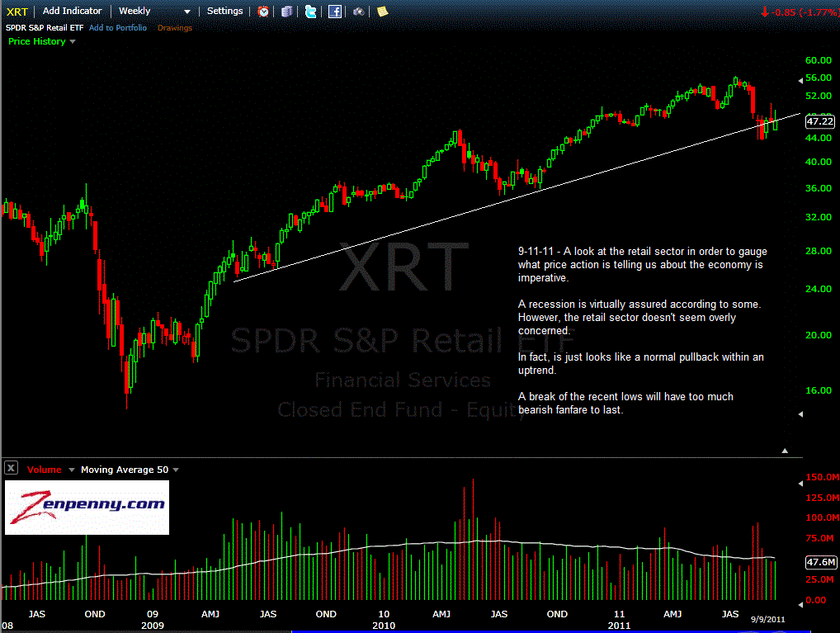Share the chart via the Facebook icon
840x633 pixels.
tap(335, 12)
